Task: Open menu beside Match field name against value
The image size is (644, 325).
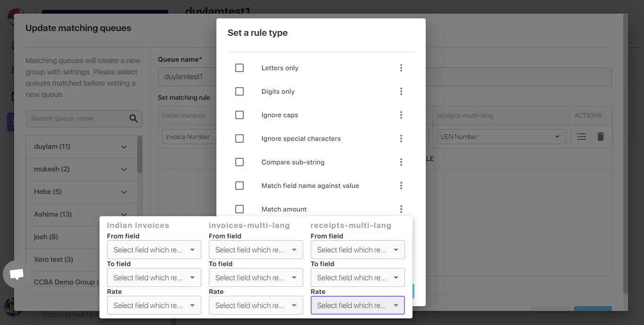Action: [401, 186]
